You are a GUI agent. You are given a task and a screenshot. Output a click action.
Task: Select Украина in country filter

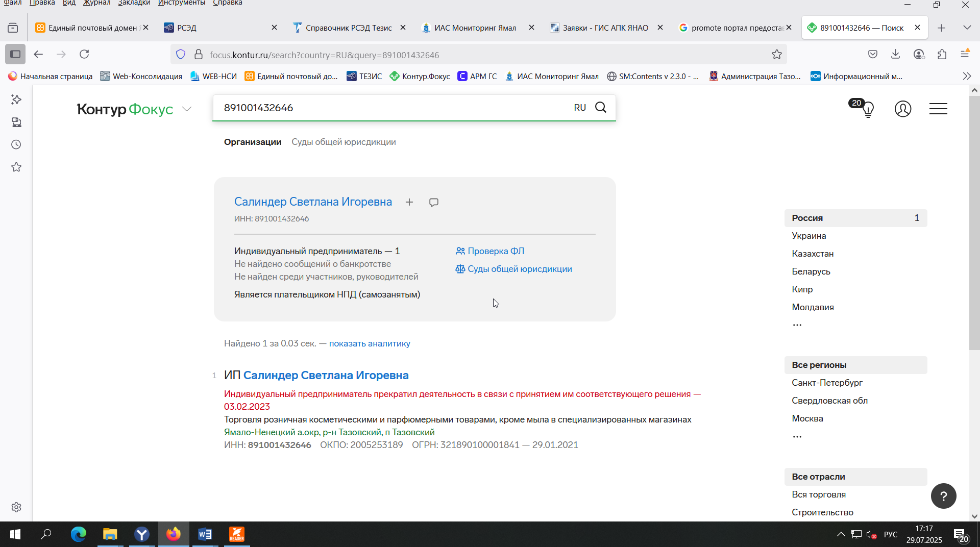pyautogui.click(x=809, y=236)
